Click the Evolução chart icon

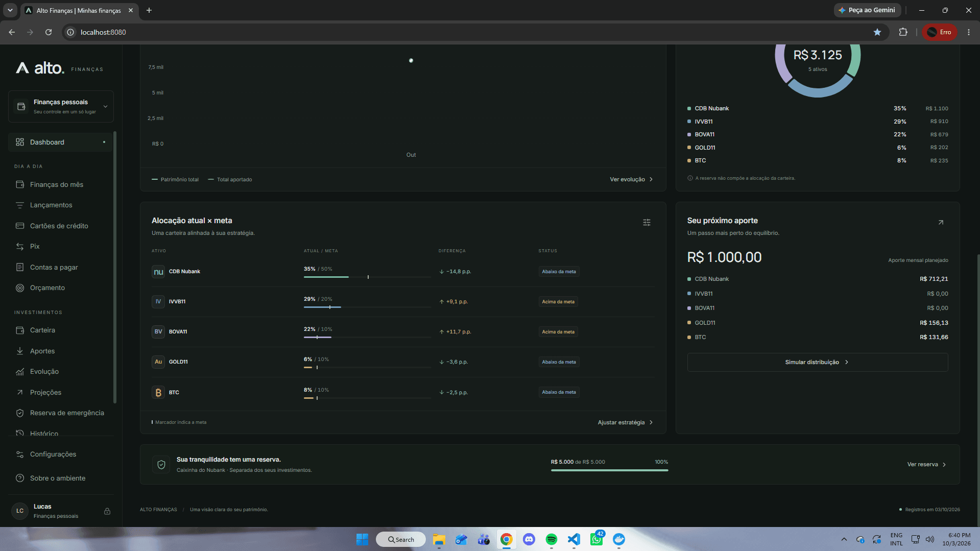tap(20, 372)
